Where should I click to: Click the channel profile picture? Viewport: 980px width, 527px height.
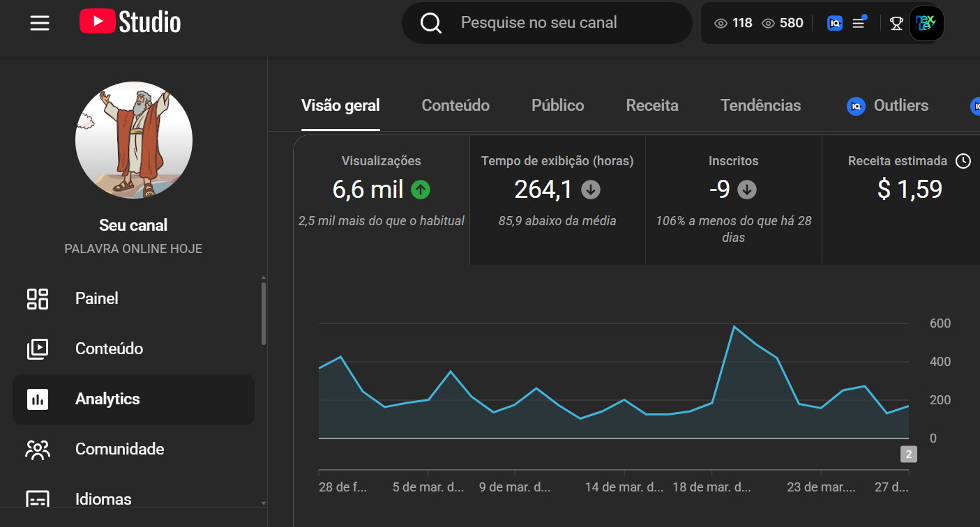134,141
